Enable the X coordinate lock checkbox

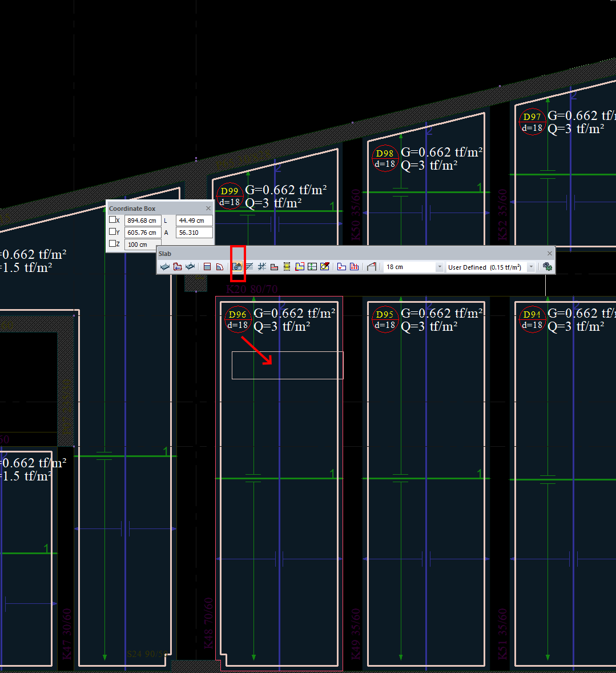click(112, 220)
